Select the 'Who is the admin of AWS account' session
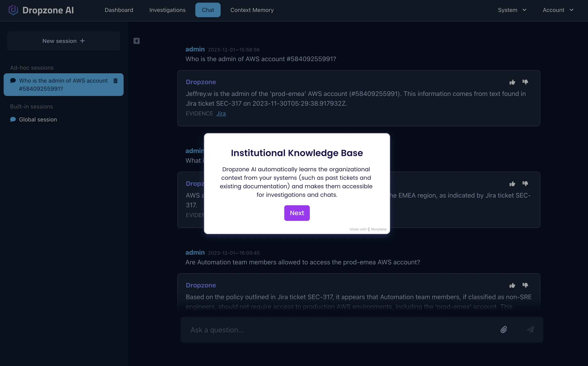 tap(63, 84)
